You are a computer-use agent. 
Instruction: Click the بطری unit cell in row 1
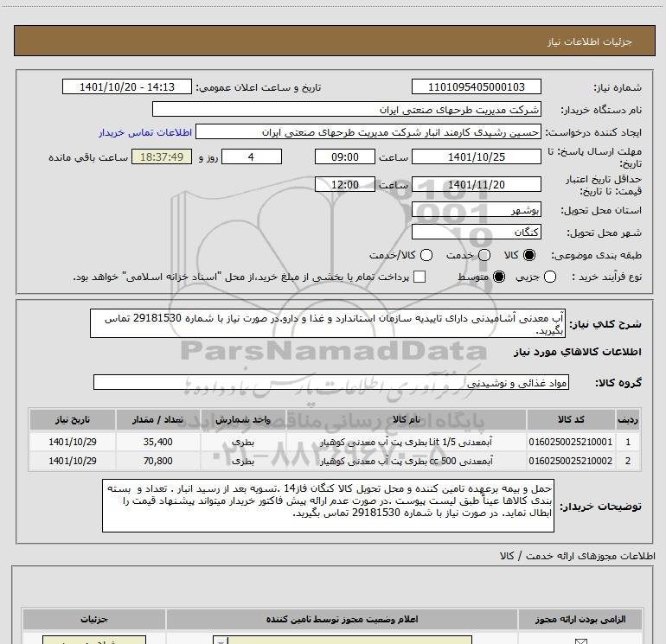243,442
